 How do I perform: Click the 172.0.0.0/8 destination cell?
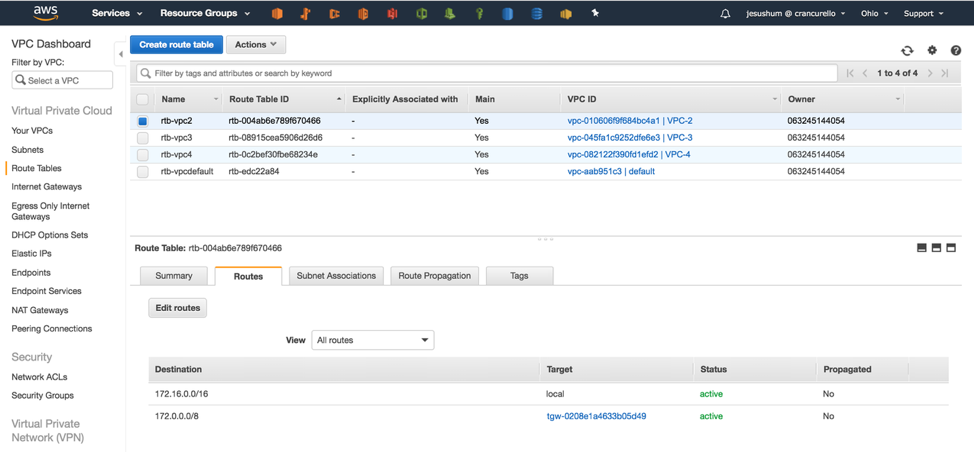[x=176, y=416]
